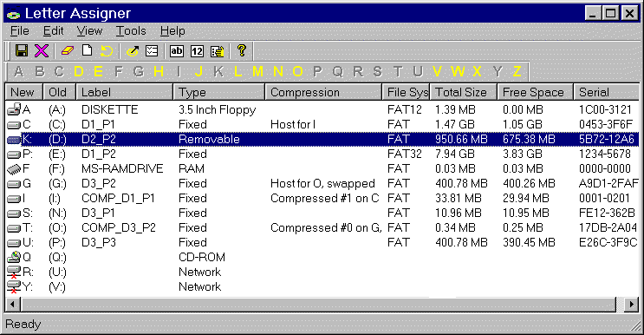The image size is (644, 335).
Task: Maximize the Letter Assigner window
Action: 611,14
